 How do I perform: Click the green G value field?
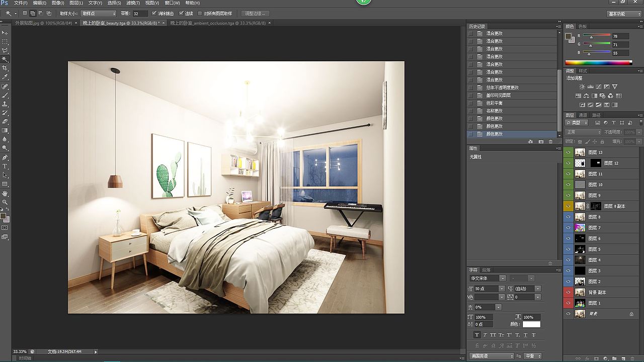620,45
